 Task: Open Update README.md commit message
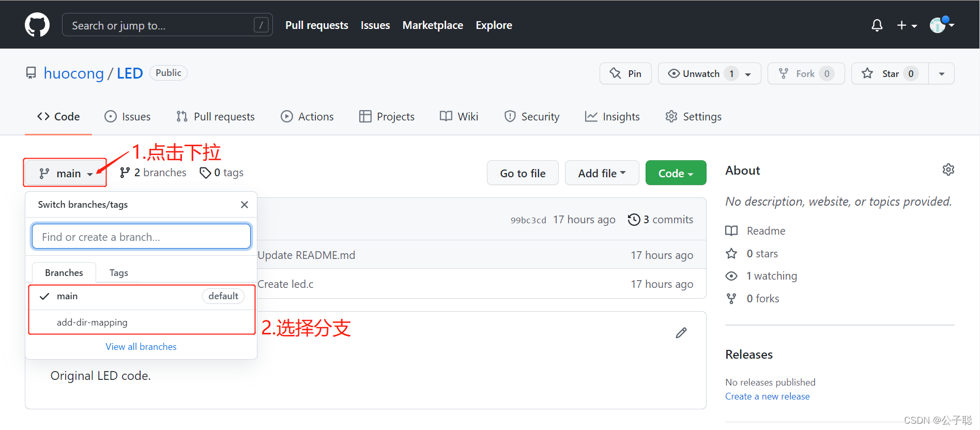click(x=306, y=255)
